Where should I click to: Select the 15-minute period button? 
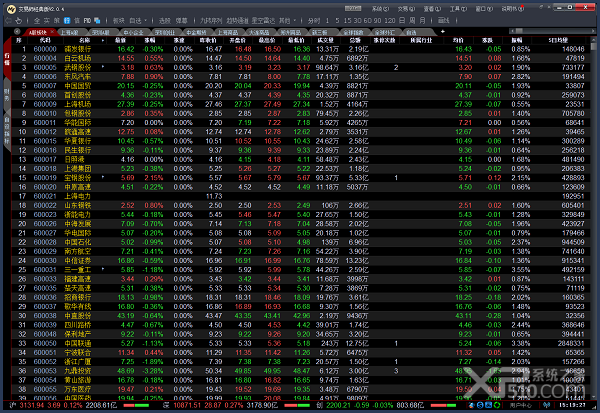click(347, 21)
